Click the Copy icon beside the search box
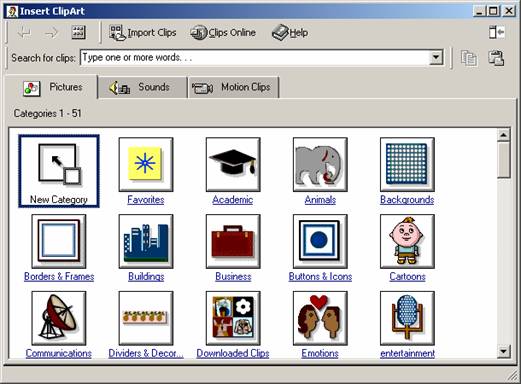The image size is (521, 384). click(469, 58)
